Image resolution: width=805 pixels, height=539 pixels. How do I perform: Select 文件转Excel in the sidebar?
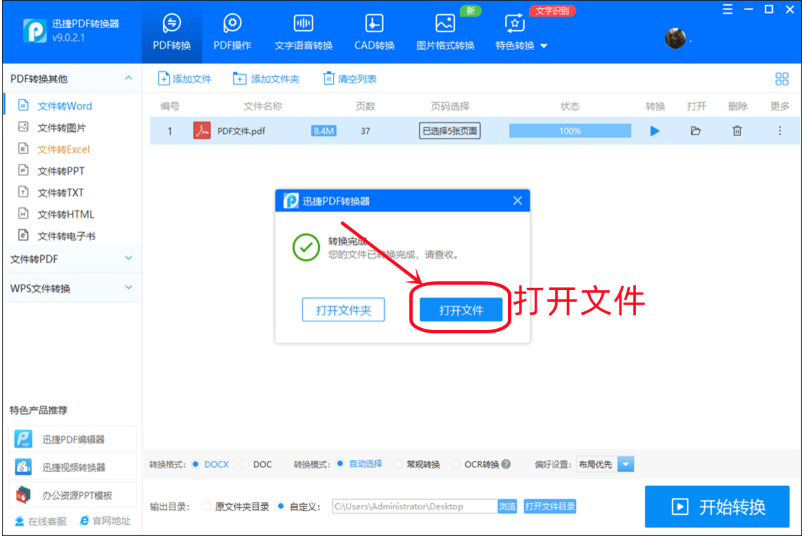pyautogui.click(x=63, y=149)
